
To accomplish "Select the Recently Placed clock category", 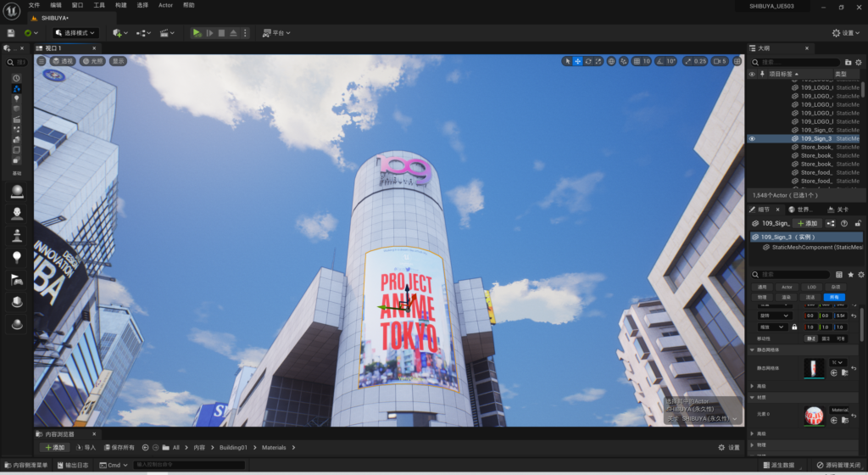I will click(16, 78).
